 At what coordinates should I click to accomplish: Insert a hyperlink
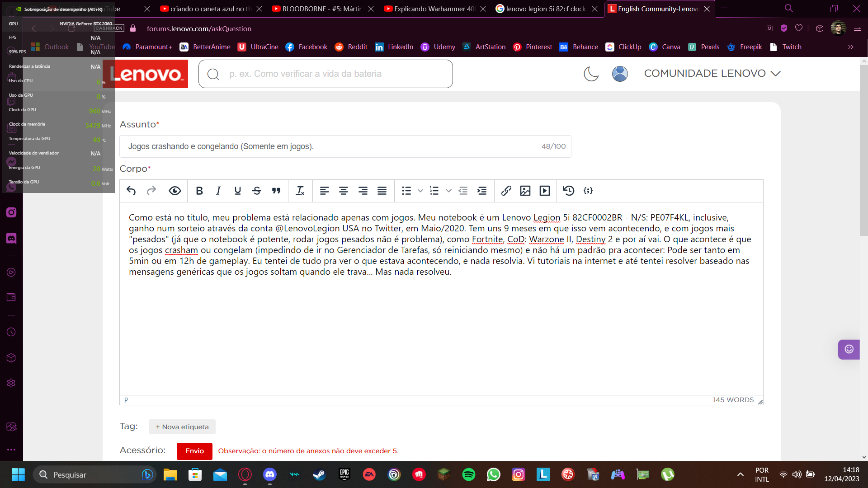(506, 191)
